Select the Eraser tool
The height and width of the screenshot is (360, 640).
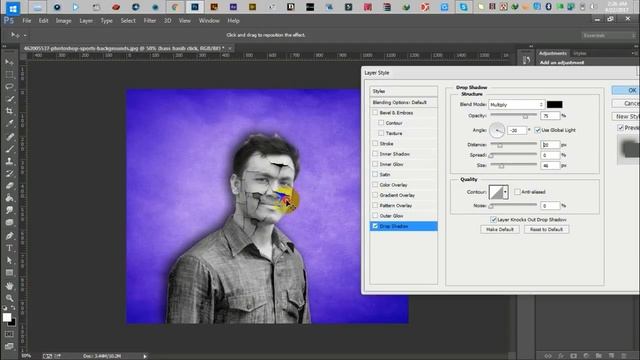(x=9, y=186)
